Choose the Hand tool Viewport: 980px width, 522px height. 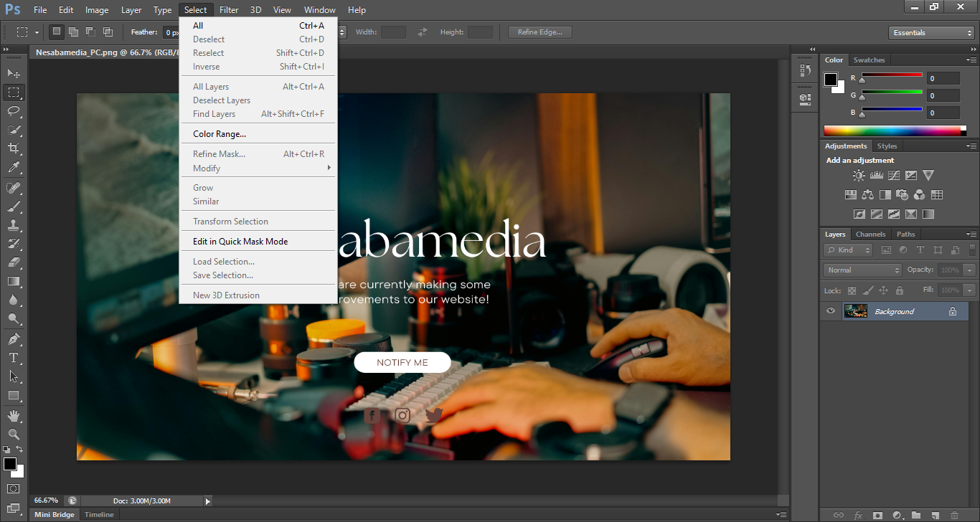click(x=14, y=416)
